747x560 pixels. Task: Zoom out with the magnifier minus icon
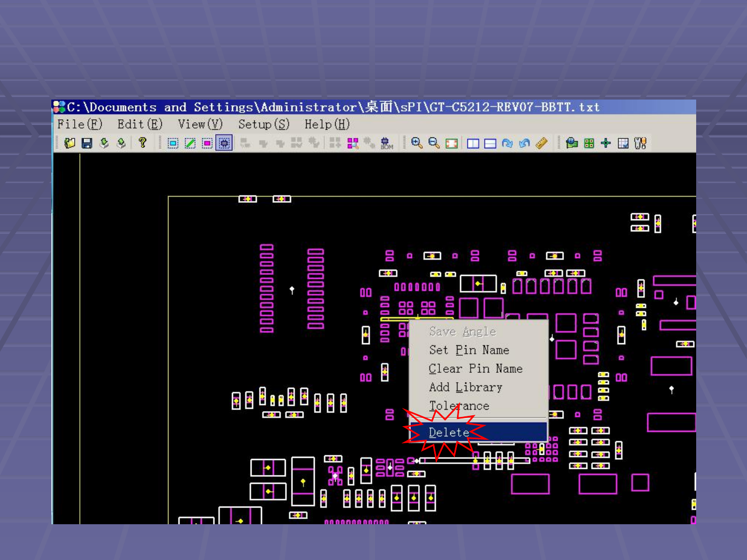pyautogui.click(x=434, y=143)
